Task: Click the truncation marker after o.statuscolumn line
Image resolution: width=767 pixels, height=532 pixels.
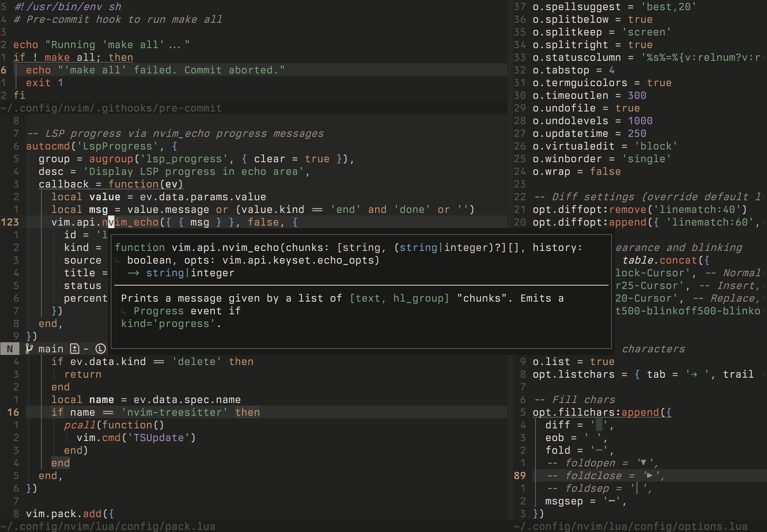Action: coord(763,58)
